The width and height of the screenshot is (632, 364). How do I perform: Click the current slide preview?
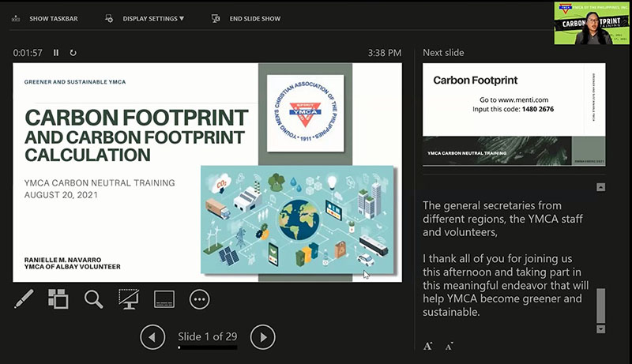(207, 172)
